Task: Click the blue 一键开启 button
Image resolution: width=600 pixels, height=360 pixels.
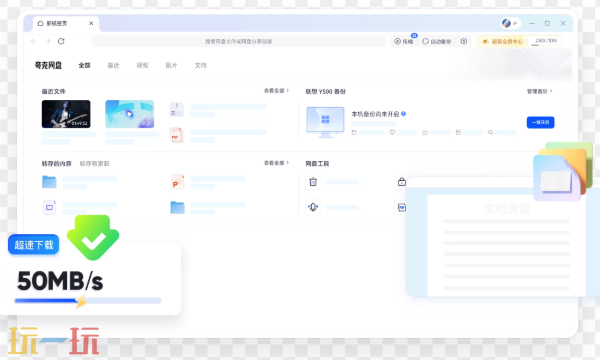Action: (x=540, y=122)
